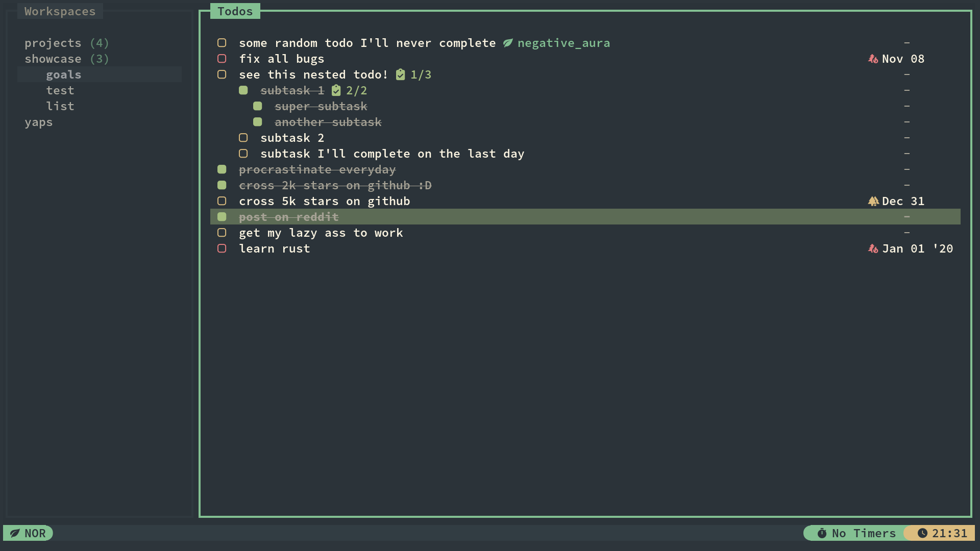980x551 pixels.
Task: Uncheck the 'subtask 1' checkbox
Action: pos(243,90)
